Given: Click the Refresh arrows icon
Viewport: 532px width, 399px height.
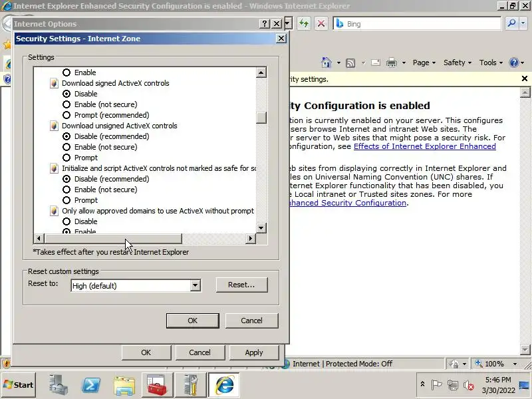Looking at the screenshot, I should pos(304,23).
